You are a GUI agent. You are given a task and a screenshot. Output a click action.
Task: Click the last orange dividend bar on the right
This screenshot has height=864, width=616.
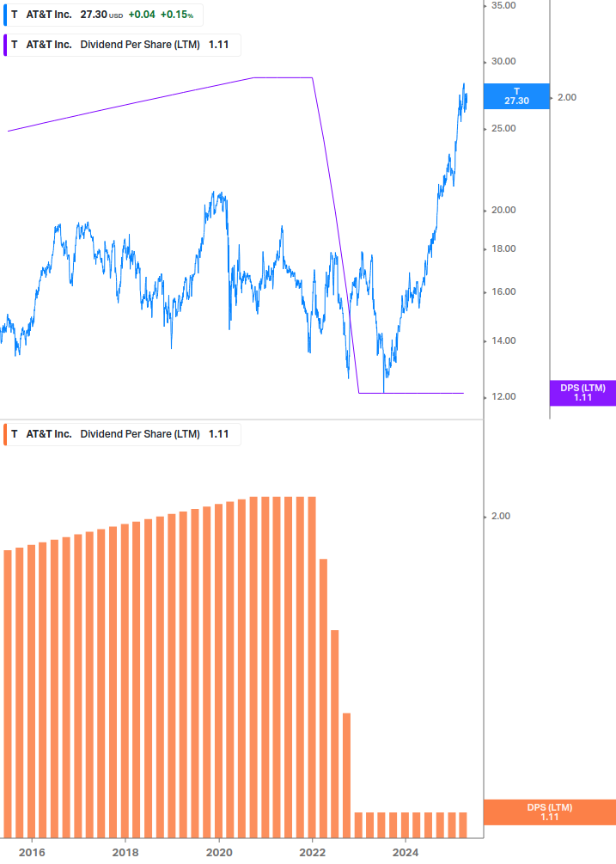tap(463, 824)
